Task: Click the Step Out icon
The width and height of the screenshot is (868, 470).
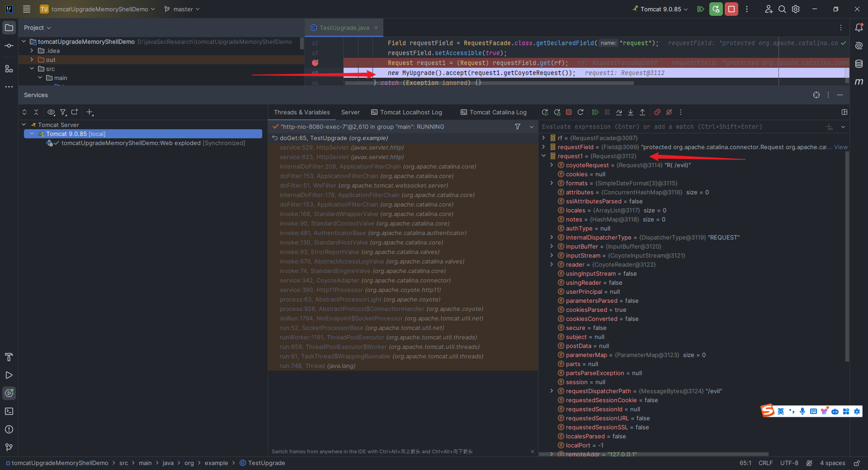Action: (642, 112)
